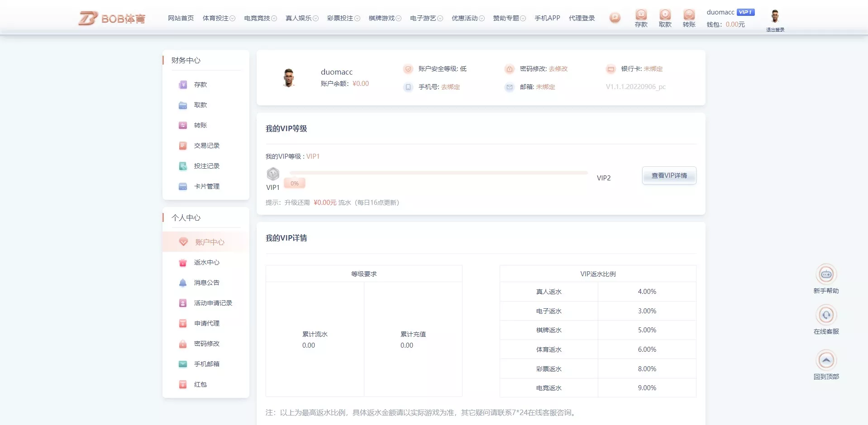Click the 在线客服 customer service icon
The height and width of the screenshot is (425, 868).
point(826,315)
